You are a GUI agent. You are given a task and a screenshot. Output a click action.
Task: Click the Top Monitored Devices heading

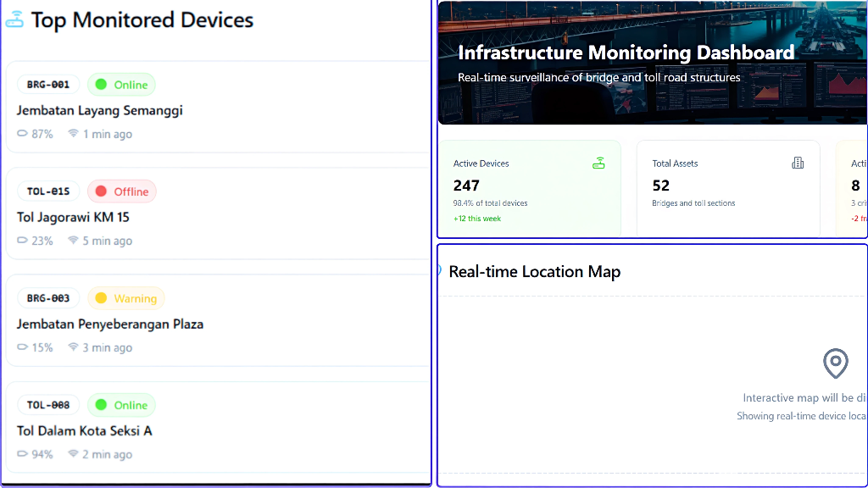coord(142,20)
